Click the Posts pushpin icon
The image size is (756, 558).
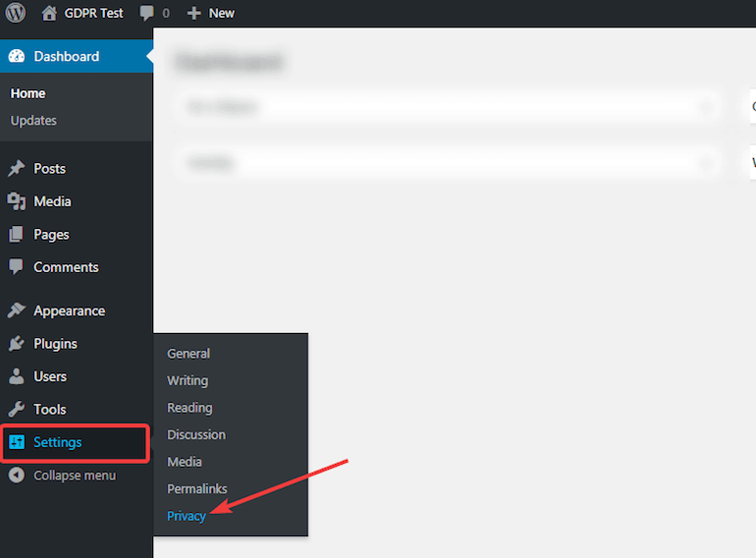[x=17, y=168]
